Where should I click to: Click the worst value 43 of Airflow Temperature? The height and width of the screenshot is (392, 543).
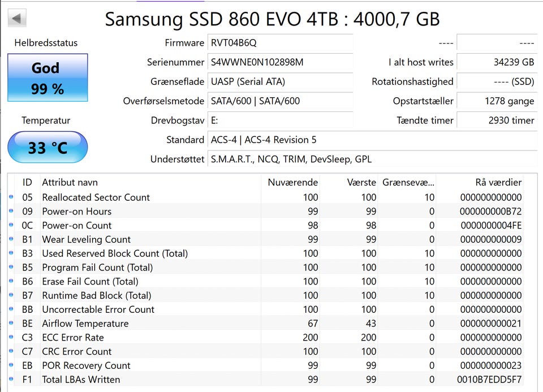(x=371, y=324)
